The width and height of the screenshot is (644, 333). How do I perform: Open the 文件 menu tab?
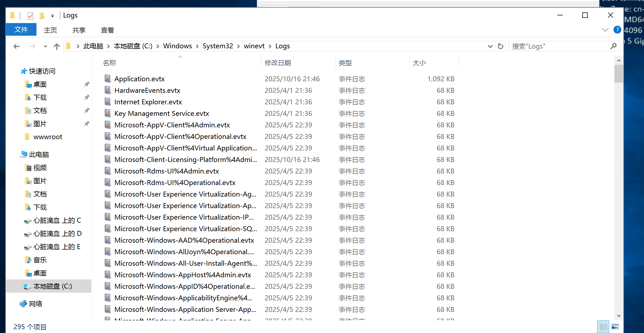(x=21, y=30)
